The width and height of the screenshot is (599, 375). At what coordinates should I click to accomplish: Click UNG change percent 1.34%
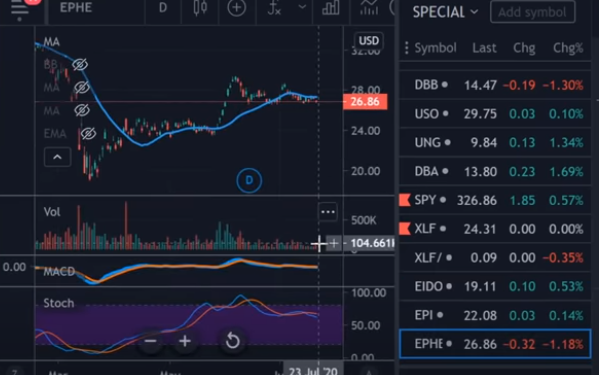[567, 143]
